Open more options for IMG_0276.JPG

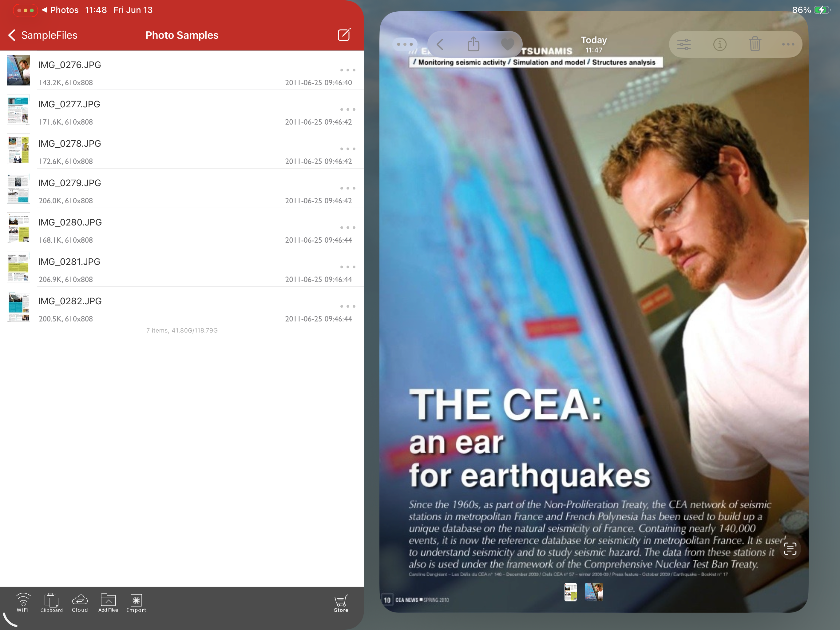347,70
